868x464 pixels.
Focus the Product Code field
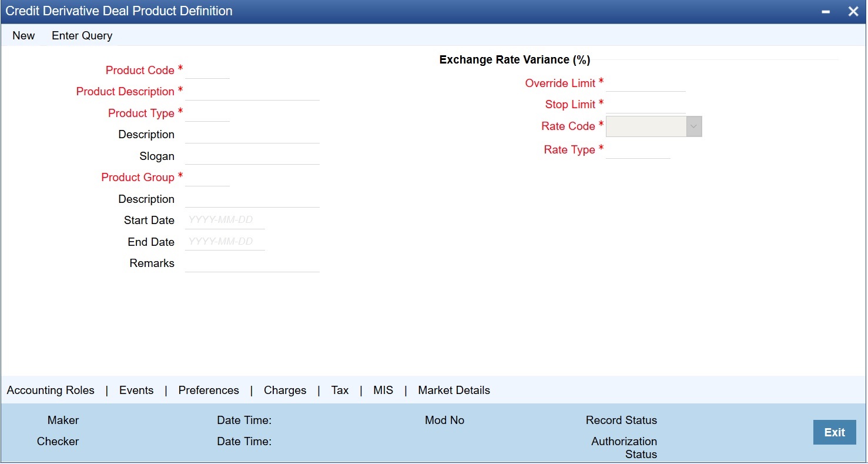pos(207,70)
